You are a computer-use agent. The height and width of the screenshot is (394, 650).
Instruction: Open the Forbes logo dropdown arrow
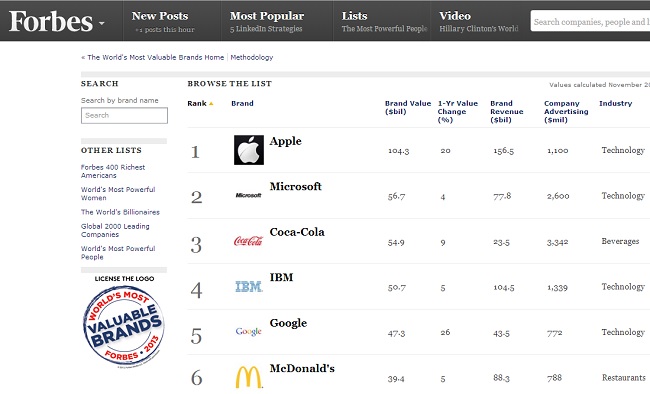[x=102, y=24]
